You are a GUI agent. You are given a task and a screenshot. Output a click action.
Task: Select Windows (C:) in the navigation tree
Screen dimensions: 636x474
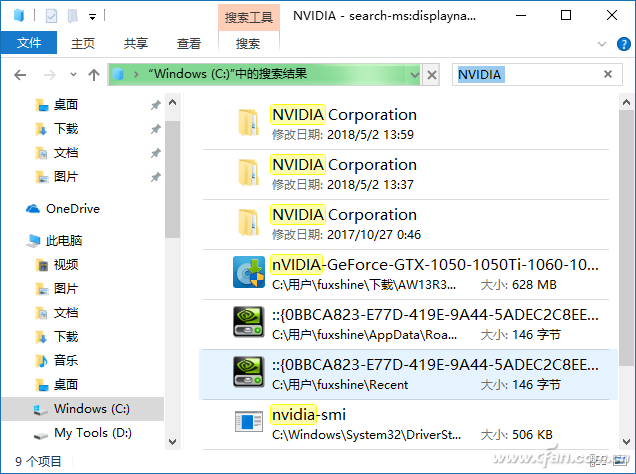pyautogui.click(x=92, y=408)
